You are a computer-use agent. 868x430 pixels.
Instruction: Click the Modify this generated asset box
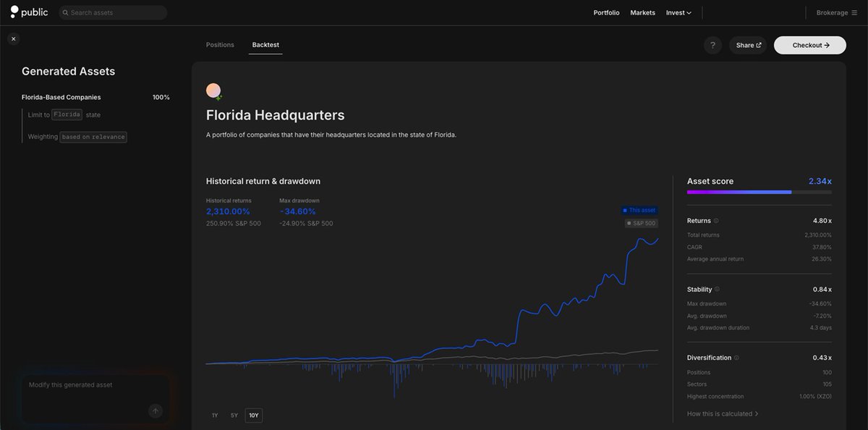coord(95,399)
